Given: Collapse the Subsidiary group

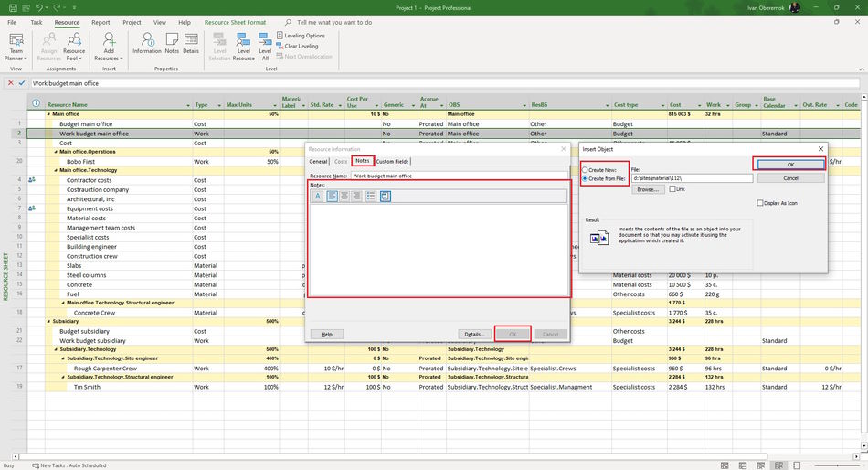Looking at the screenshot, I should click(x=48, y=322).
